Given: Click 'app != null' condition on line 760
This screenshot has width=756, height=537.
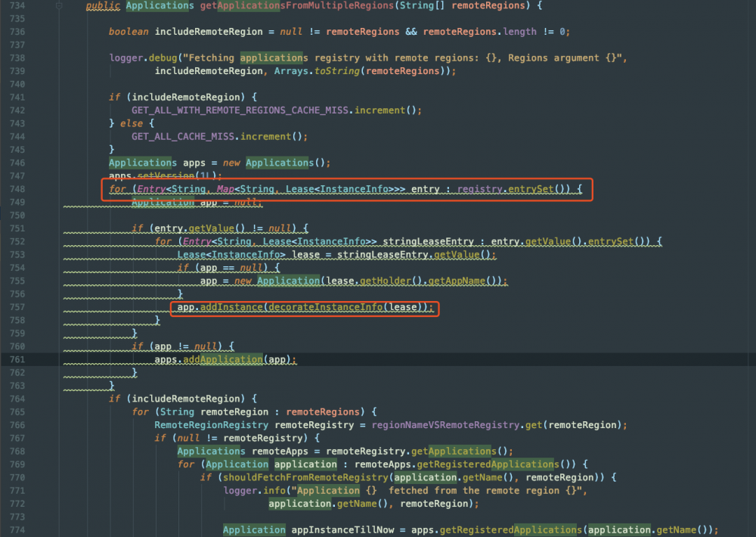Looking at the screenshot, I should pos(186,346).
